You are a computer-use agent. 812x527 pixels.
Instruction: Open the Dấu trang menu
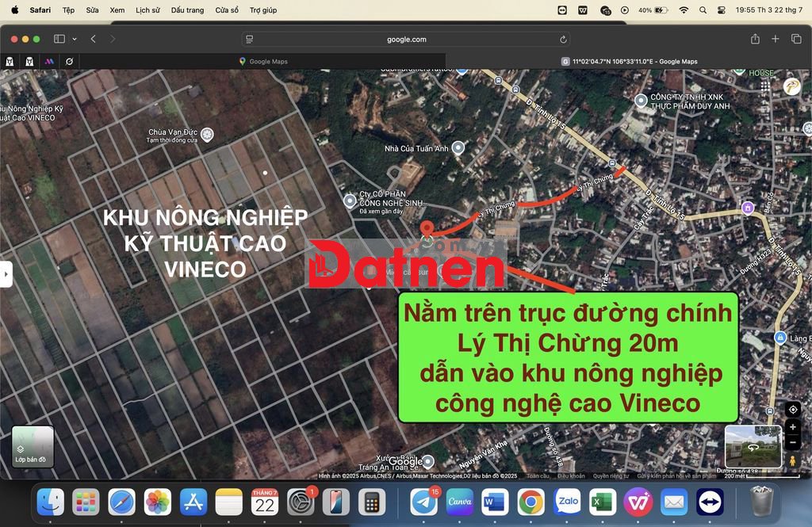[x=187, y=10]
